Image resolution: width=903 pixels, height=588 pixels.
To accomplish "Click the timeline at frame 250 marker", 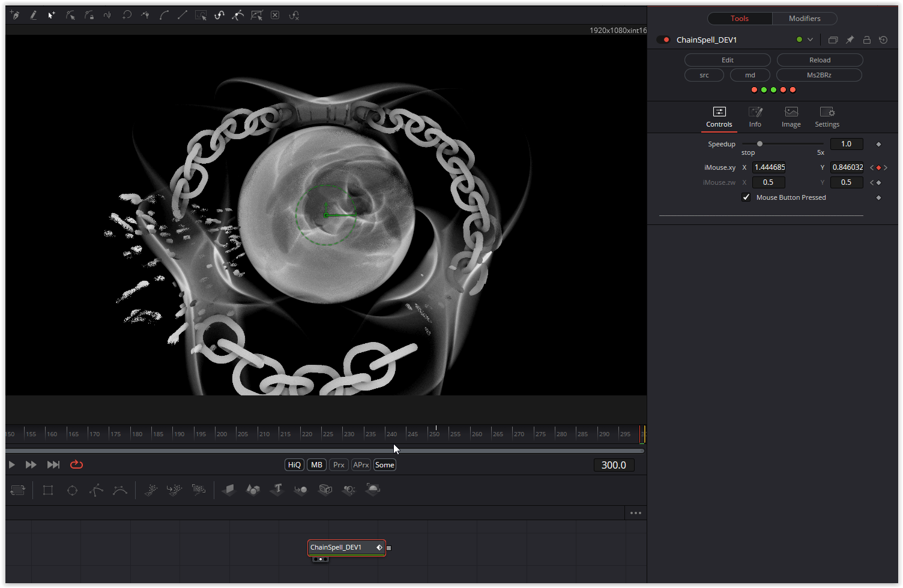I will point(435,434).
